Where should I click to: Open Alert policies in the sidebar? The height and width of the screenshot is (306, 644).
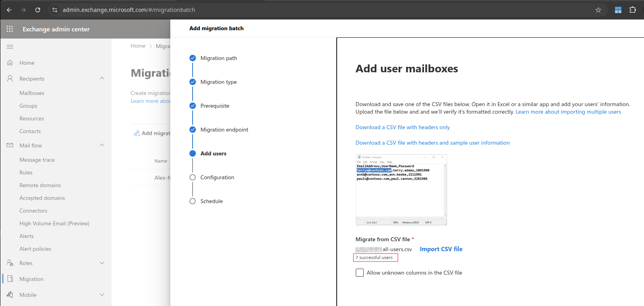pos(35,249)
